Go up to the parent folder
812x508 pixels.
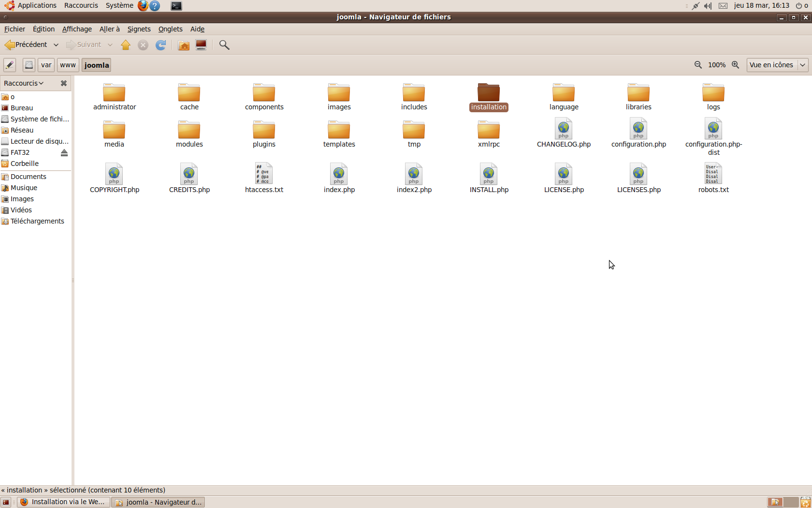pos(126,45)
